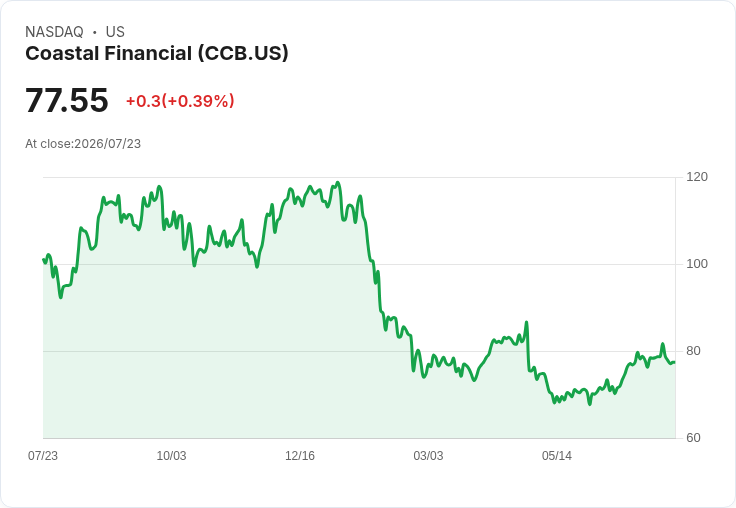This screenshot has width=736, height=508.
Task: Click the 10/03 date axis label
Action: coord(171,455)
